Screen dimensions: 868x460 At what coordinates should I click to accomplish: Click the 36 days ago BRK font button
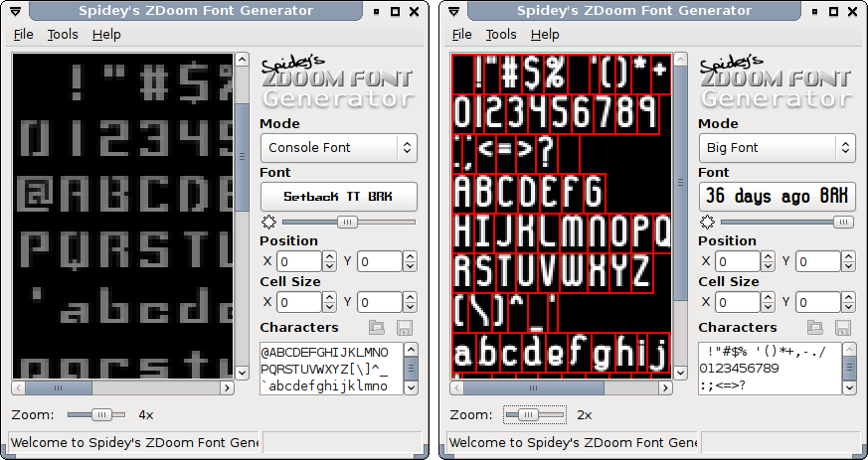point(776,197)
